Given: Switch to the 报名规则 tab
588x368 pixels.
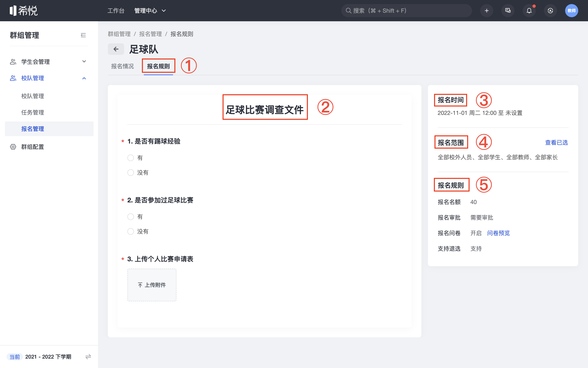Looking at the screenshot, I should tap(158, 66).
